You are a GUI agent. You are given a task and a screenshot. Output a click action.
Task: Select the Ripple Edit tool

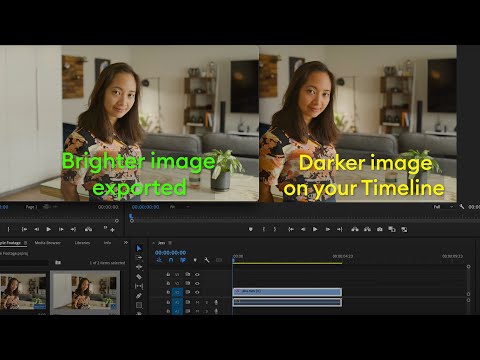pos(139,267)
